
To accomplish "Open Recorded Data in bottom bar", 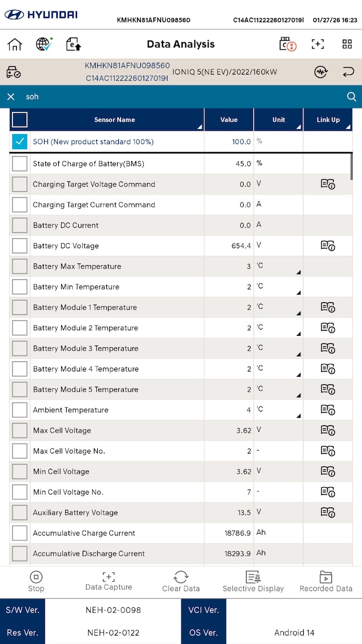I will point(326,581).
